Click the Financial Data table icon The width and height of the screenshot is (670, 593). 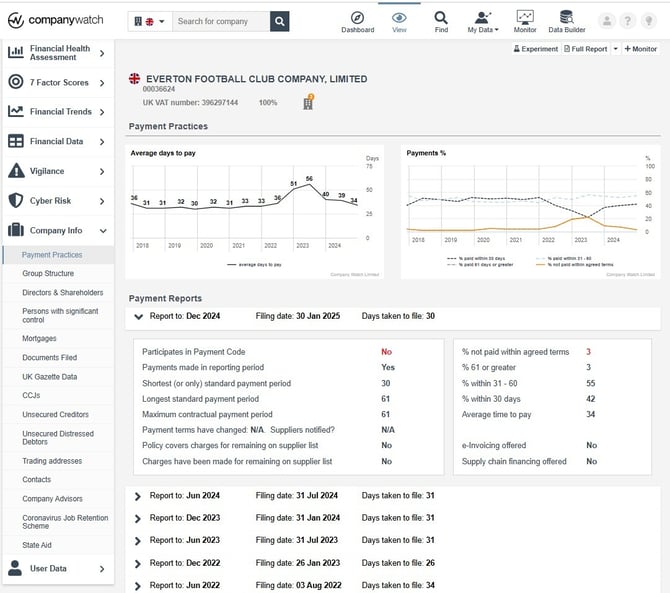pyautogui.click(x=16, y=141)
